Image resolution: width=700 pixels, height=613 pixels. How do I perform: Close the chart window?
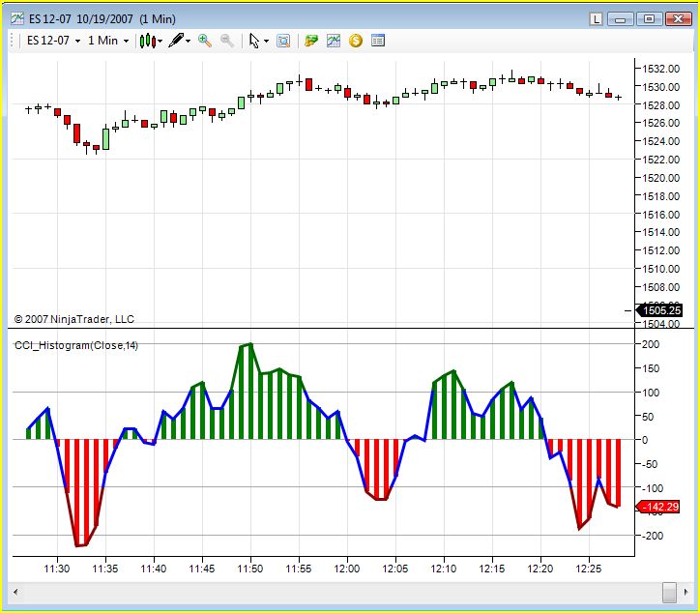point(678,19)
